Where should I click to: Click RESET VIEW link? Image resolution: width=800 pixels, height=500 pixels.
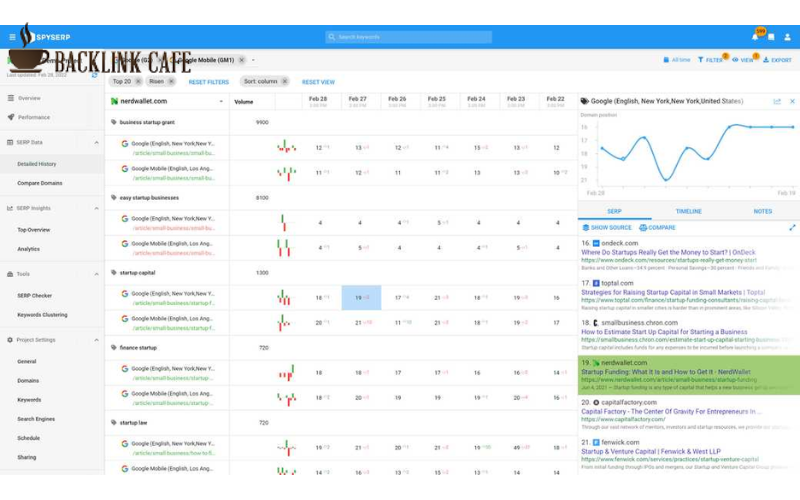click(x=318, y=82)
